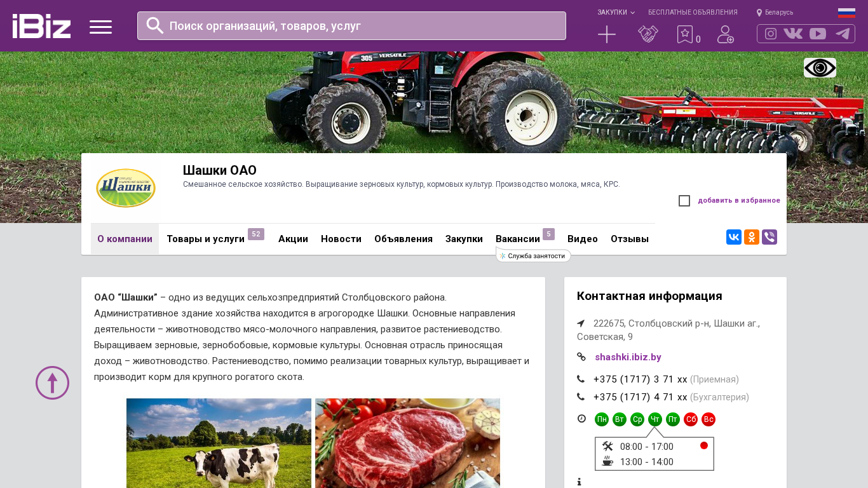Open the Объявления tab

(403, 239)
